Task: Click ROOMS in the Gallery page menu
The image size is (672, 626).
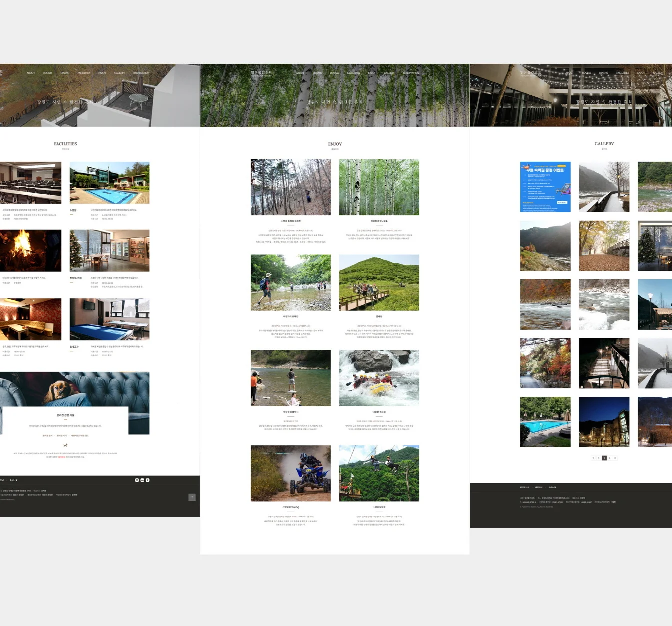Action: [587, 73]
